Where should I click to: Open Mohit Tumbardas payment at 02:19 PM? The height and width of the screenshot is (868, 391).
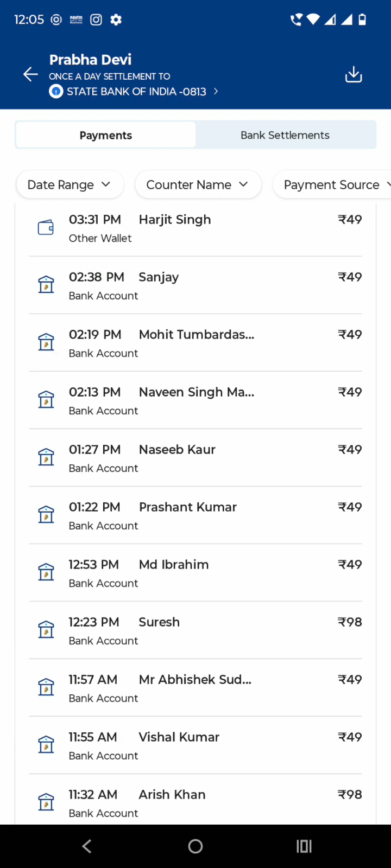click(x=195, y=343)
